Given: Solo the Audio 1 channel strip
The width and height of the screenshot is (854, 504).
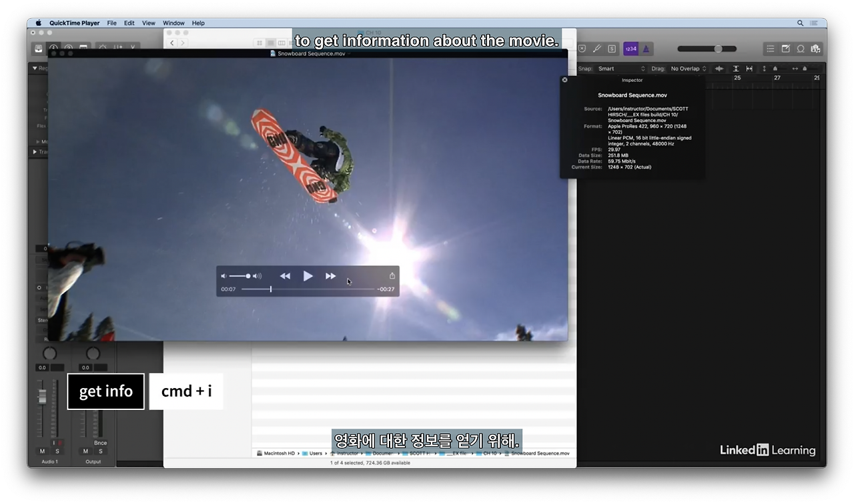Looking at the screenshot, I should click(x=57, y=451).
